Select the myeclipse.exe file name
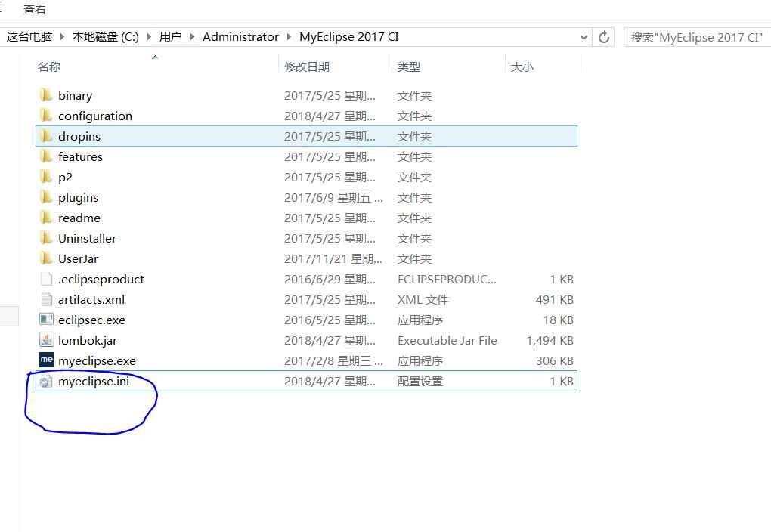 pyautogui.click(x=97, y=361)
